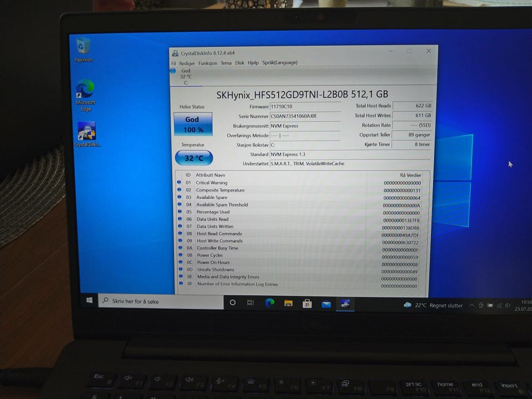Click the Understøttet S.M.A.R.T., TRIM field

click(x=350, y=163)
